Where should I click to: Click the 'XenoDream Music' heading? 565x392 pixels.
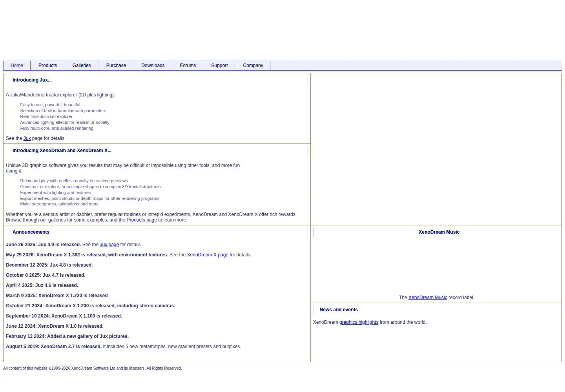tap(439, 232)
